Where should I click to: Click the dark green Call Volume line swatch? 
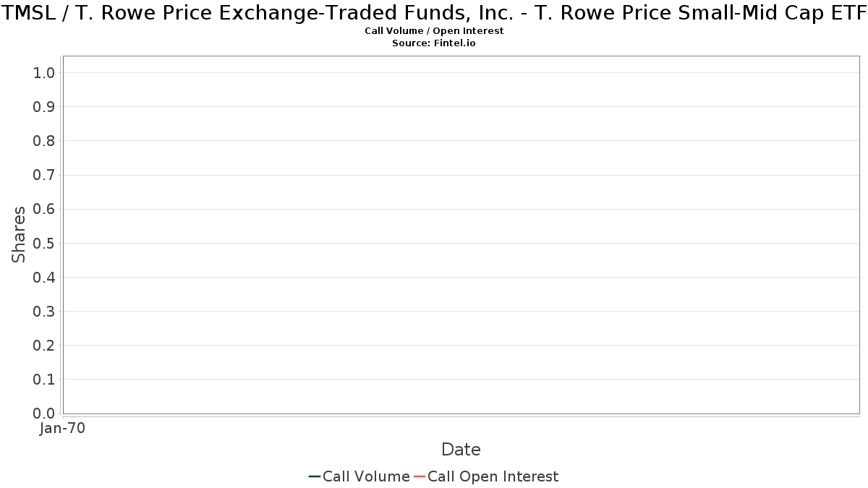pyautogui.click(x=315, y=476)
